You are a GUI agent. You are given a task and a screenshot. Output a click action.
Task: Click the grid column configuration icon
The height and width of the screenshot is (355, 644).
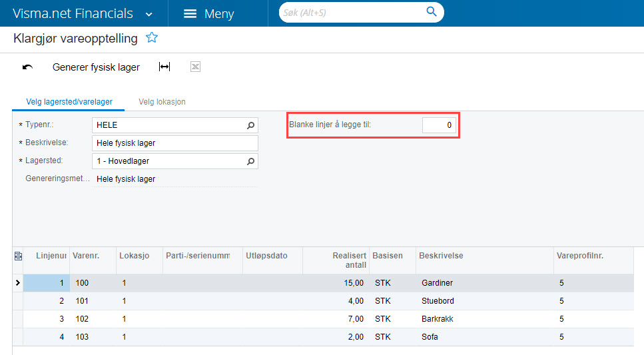[x=18, y=256]
